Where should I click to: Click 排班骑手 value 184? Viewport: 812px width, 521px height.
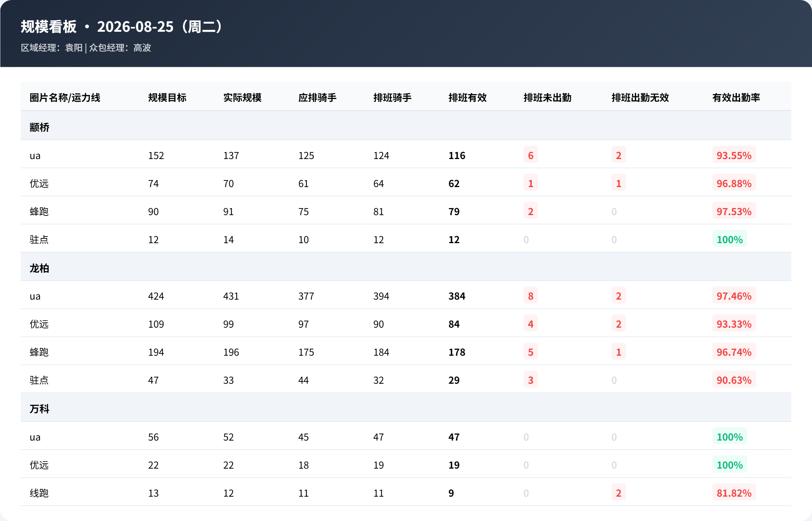pyautogui.click(x=381, y=352)
